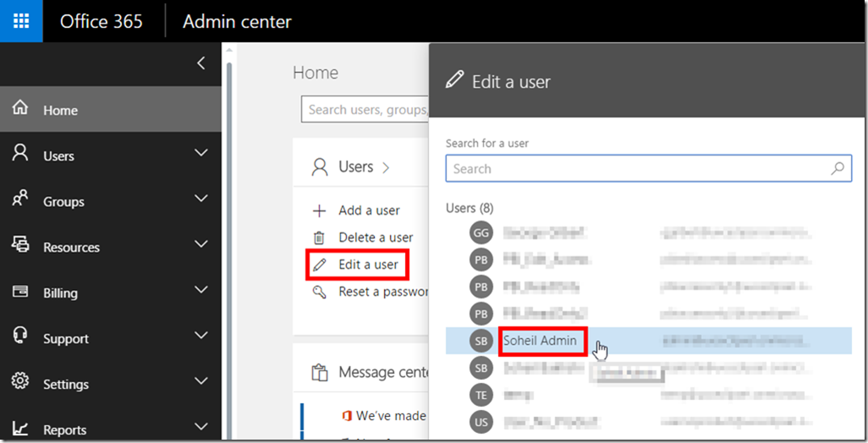
Task: Click the Office 365 title link
Action: [x=102, y=22]
